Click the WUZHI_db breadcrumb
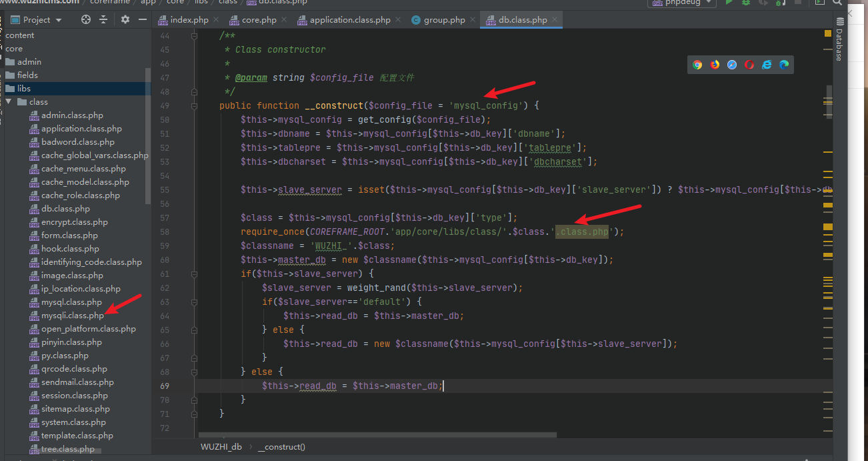 coord(221,447)
